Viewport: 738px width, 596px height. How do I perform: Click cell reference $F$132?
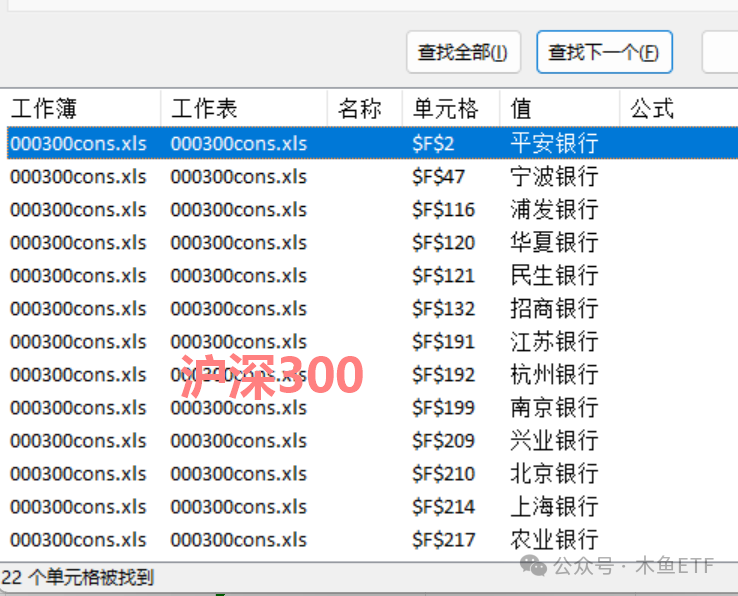443,308
